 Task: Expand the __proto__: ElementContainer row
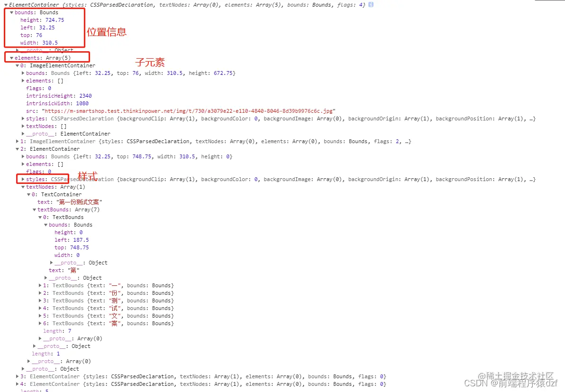23,134
